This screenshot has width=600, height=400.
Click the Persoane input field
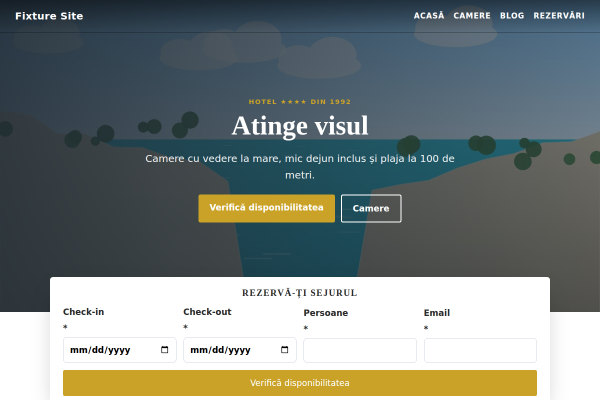360,350
